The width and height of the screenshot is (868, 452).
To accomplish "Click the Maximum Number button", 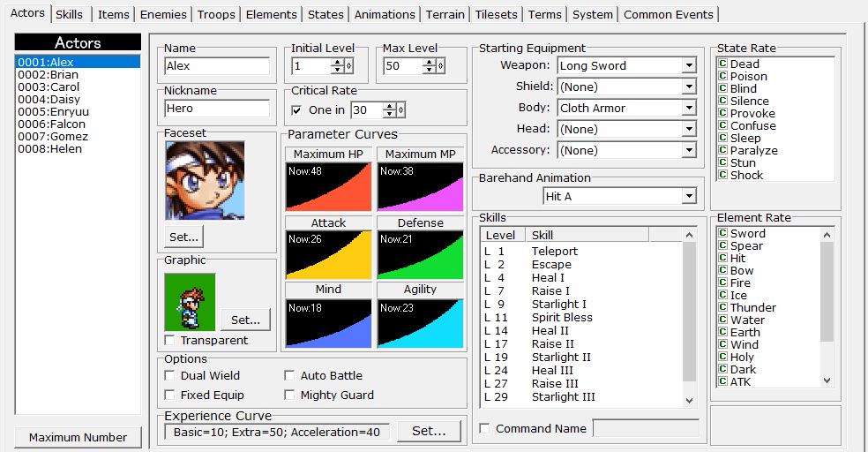I will 78,437.
